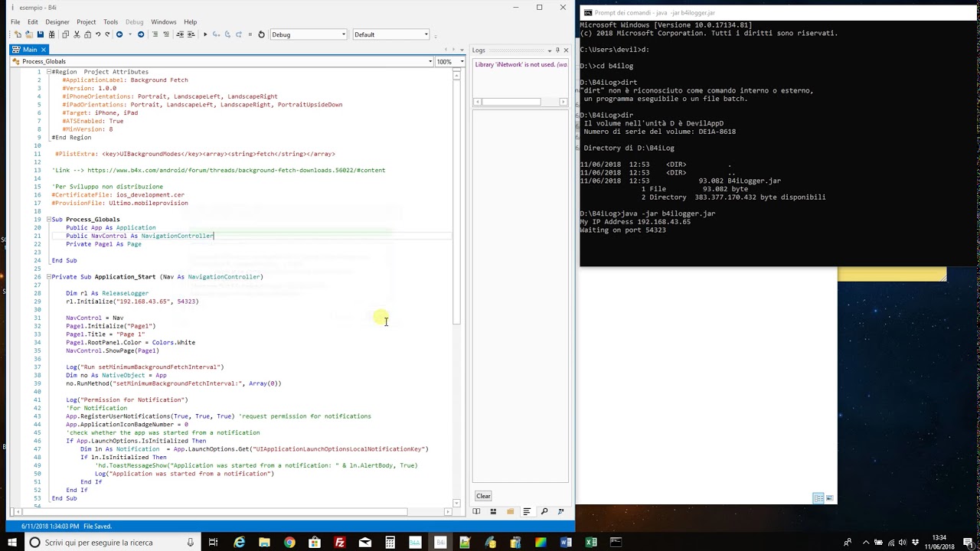The width and height of the screenshot is (980, 551).
Task: Clear the logs with the Clear button
Action: point(483,496)
